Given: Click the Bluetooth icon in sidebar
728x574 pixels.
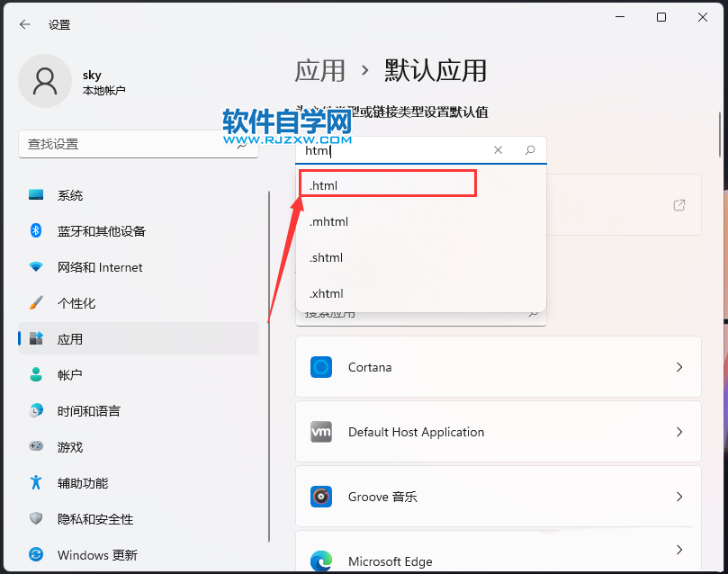Looking at the screenshot, I should click(x=36, y=230).
